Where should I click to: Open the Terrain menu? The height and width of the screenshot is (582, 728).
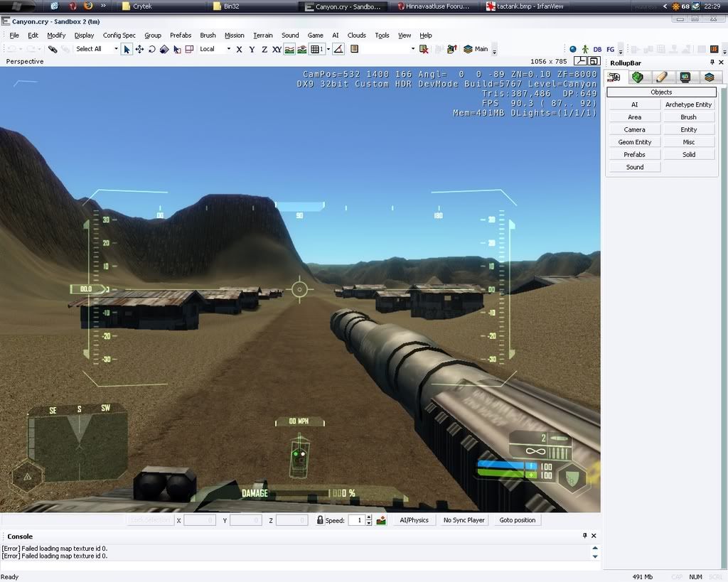(263, 36)
